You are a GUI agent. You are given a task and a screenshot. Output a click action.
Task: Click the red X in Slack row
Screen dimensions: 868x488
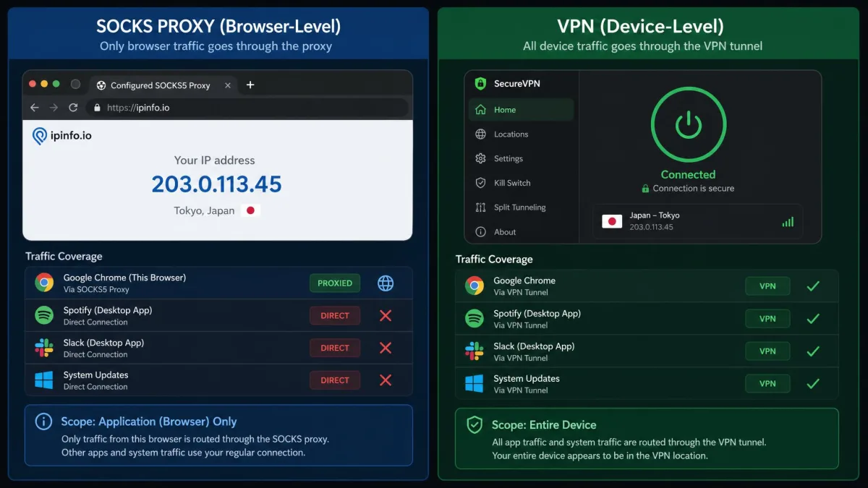coord(386,348)
